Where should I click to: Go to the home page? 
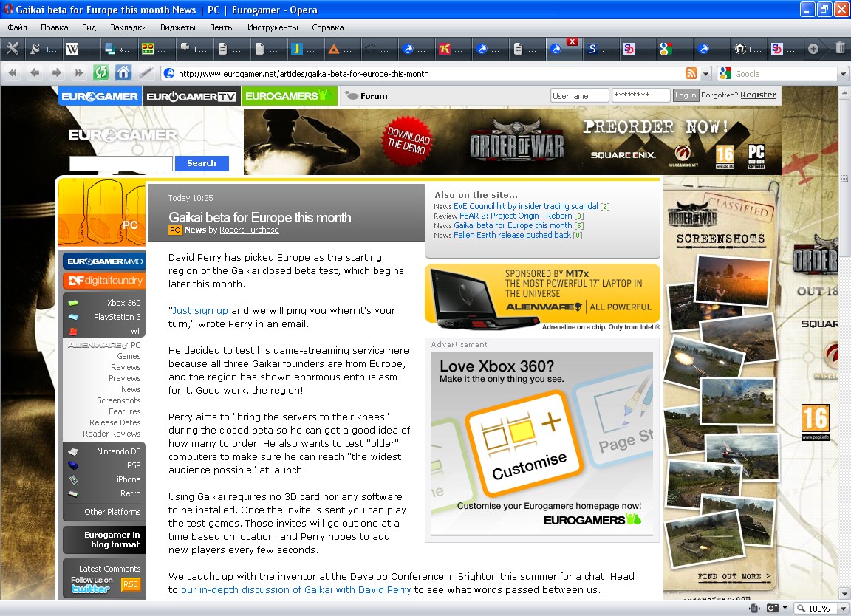point(123,72)
